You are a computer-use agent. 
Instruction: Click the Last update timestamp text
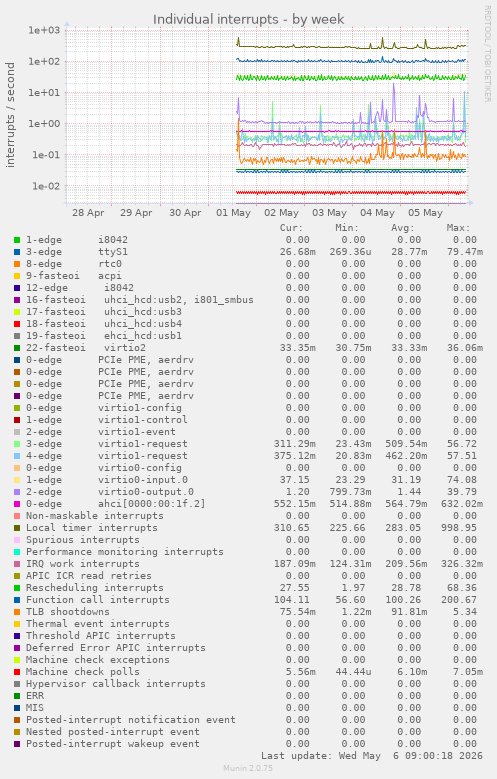372,756
